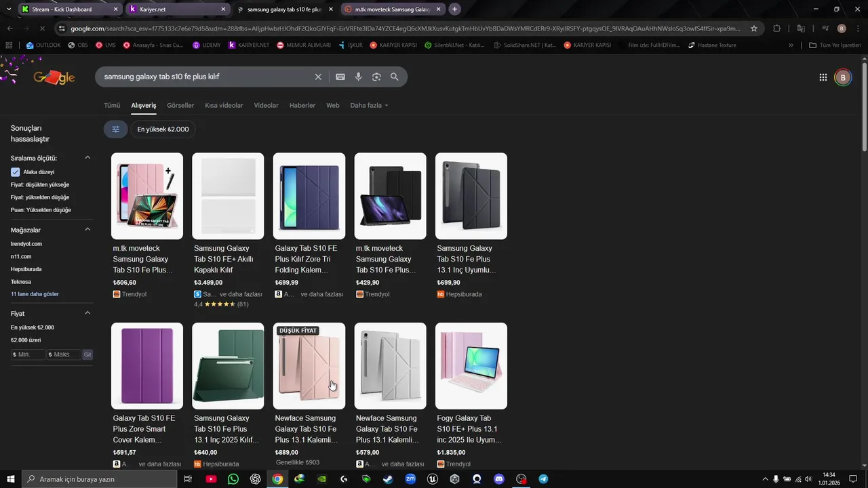This screenshot has height=488, width=868.
Task: Switch to the Haberler tab
Action: [x=302, y=105]
